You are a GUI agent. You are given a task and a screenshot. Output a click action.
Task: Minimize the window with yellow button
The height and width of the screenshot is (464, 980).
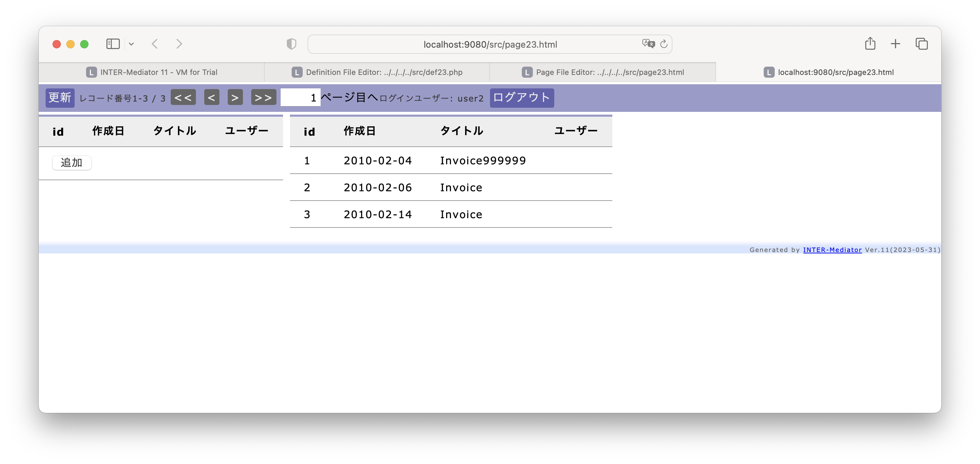click(70, 44)
